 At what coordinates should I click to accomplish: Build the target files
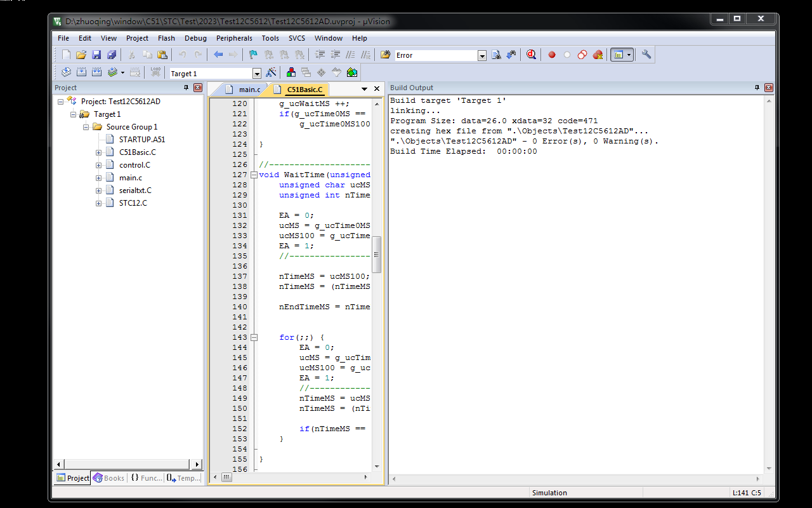tap(82, 72)
